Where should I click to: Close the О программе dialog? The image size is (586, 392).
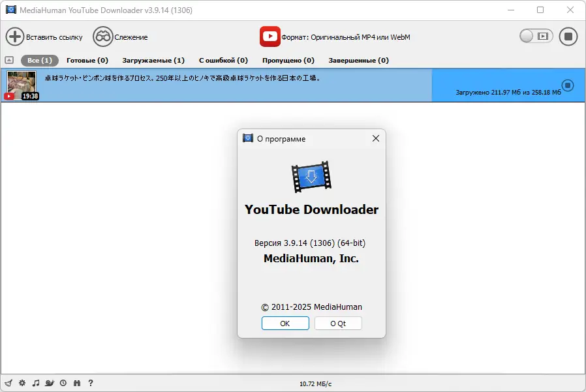[x=376, y=139]
